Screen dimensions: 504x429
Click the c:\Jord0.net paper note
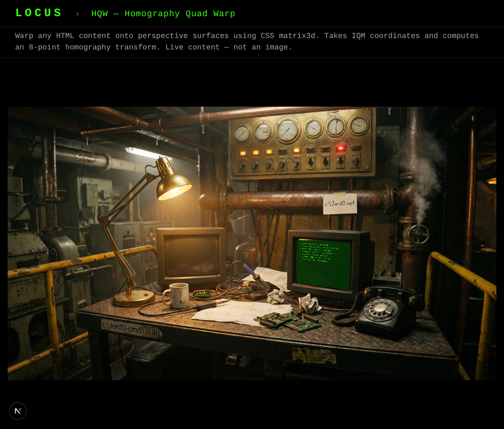[340, 203]
